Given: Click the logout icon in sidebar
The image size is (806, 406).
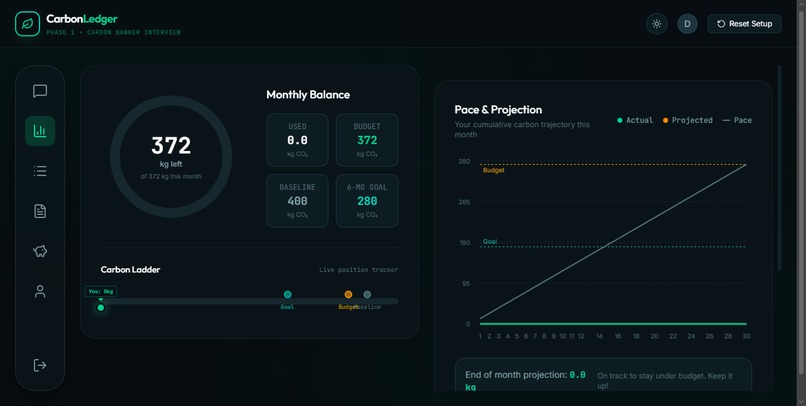Looking at the screenshot, I should pos(40,365).
